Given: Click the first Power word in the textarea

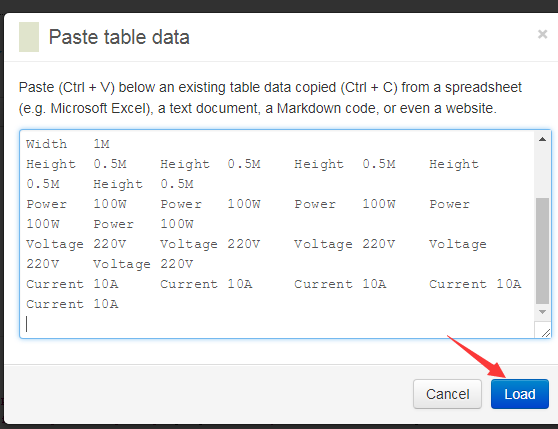Looking at the screenshot, I should (46, 204).
